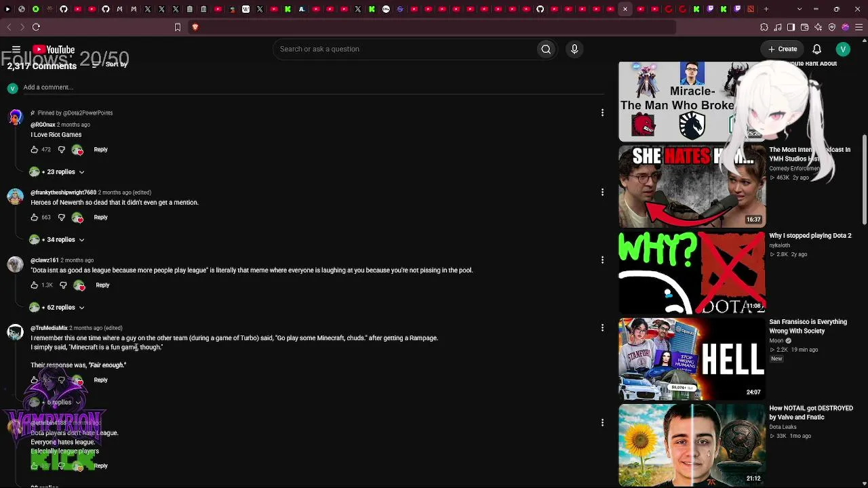Open @TruMediaMix profile avatar
This screenshot has height=488, width=868.
(15, 332)
